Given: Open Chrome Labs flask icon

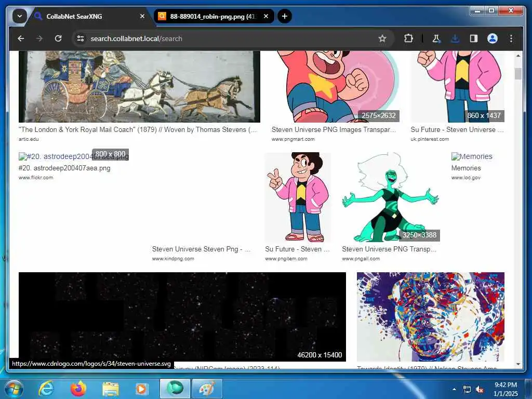Looking at the screenshot, I should (436, 38).
